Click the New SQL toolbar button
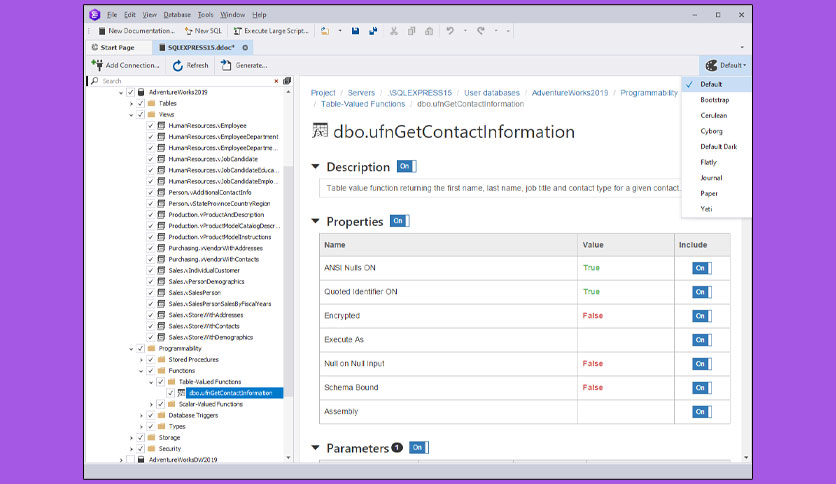Image resolution: width=836 pixels, height=484 pixels. pos(203,31)
